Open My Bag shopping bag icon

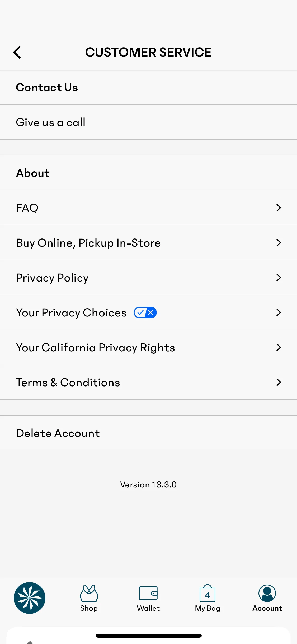coord(208,593)
